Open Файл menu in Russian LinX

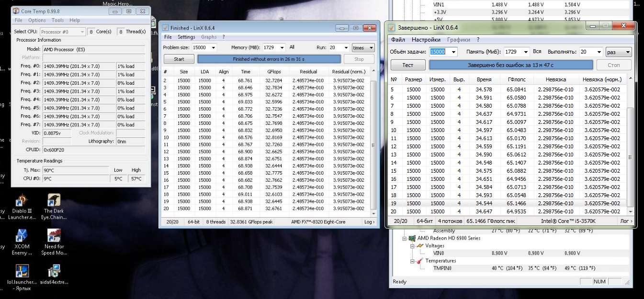pyautogui.click(x=398, y=40)
